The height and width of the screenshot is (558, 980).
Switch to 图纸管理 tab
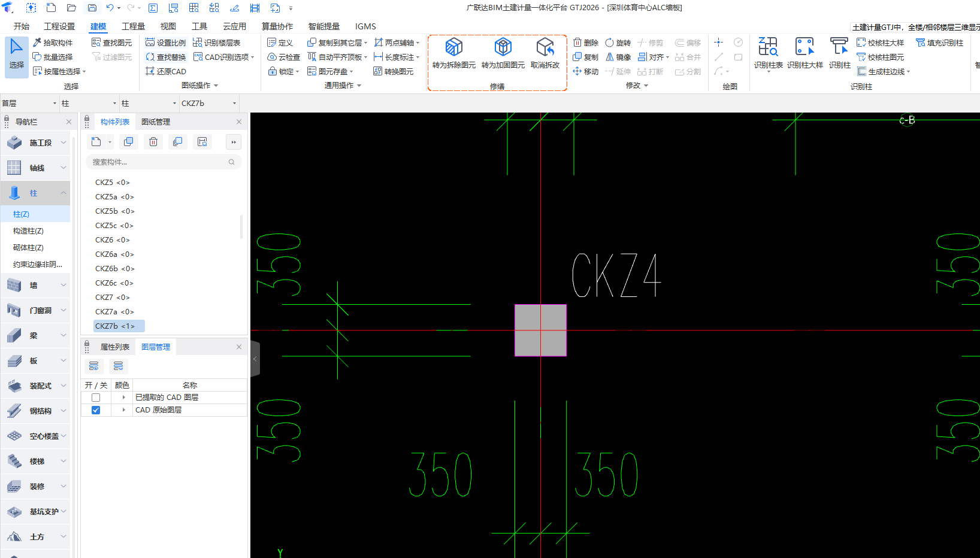coord(156,122)
